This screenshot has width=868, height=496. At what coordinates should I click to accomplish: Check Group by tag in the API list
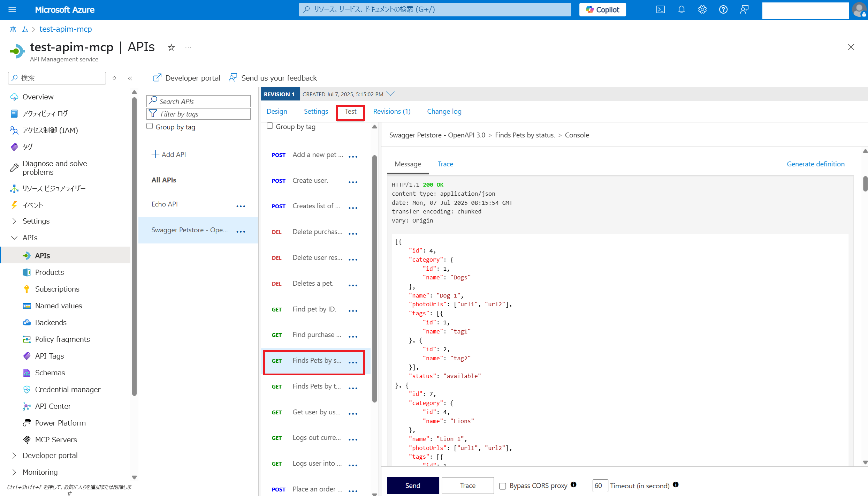pyautogui.click(x=150, y=126)
